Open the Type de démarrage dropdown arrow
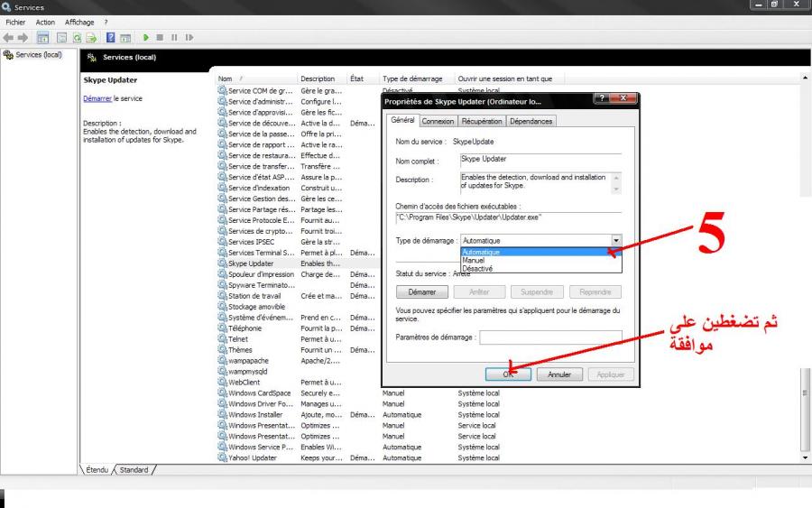This screenshot has width=812, height=508. pyautogui.click(x=615, y=241)
